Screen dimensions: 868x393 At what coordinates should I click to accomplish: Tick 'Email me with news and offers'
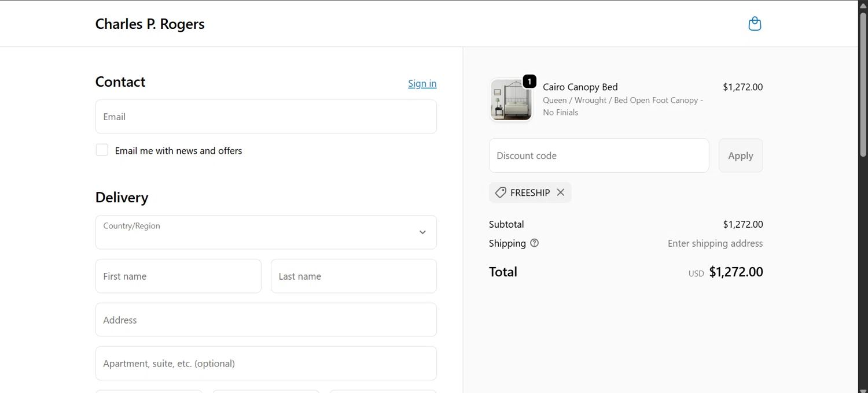(102, 150)
